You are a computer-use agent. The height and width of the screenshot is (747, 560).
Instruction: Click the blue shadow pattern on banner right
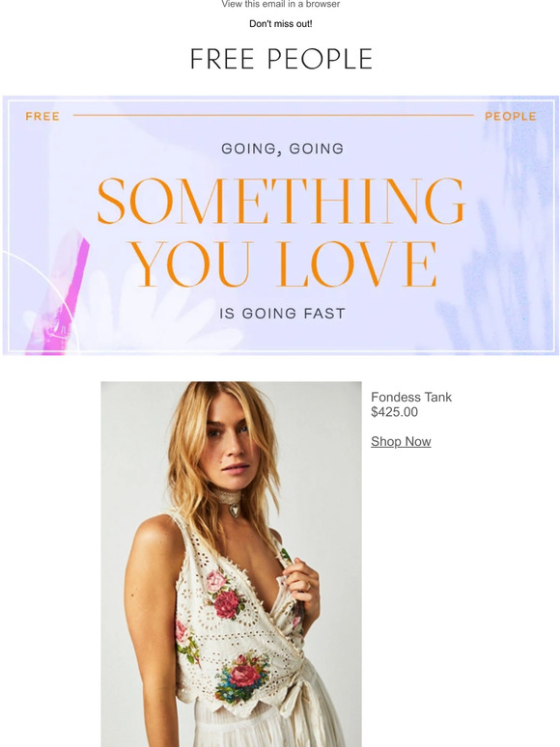point(500,266)
